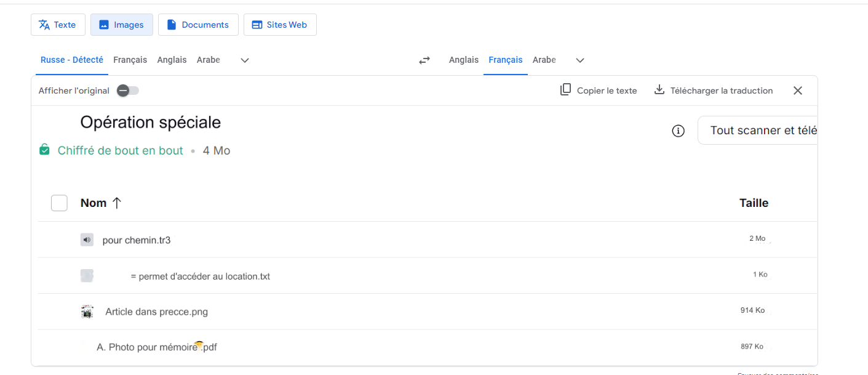Click the download translation icon
868x375 pixels.
(x=659, y=90)
